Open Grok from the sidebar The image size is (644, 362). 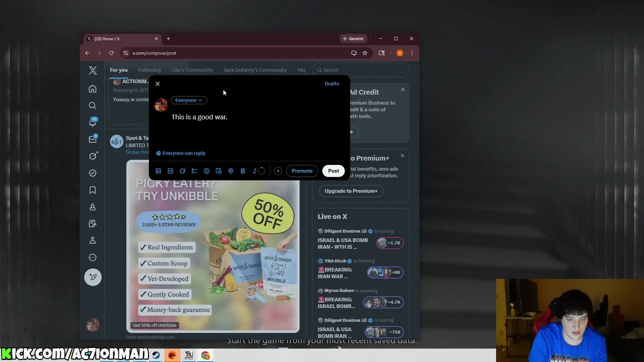tap(93, 156)
